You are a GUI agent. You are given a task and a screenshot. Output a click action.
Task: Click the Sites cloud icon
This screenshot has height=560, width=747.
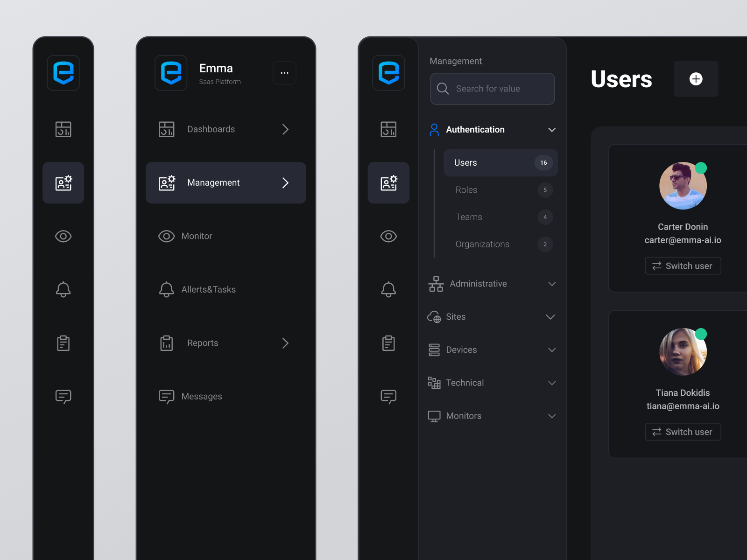(x=434, y=316)
